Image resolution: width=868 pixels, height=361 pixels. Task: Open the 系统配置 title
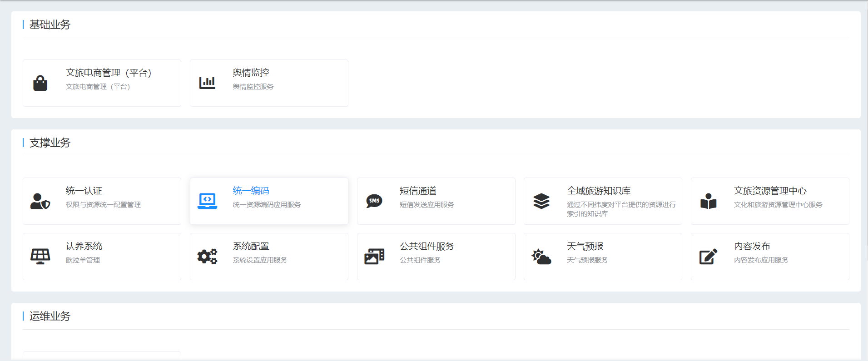(x=251, y=246)
